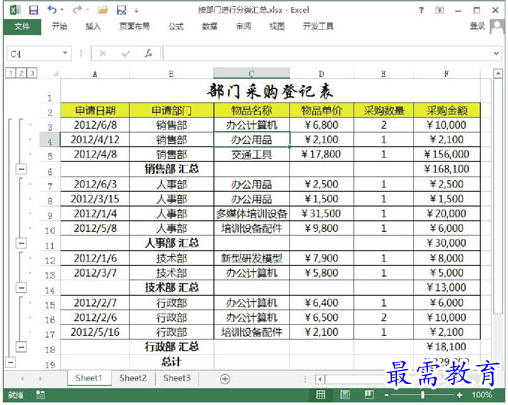Image resolution: width=508 pixels, height=405 pixels.
Task: Select column A header
Action: click(95, 74)
